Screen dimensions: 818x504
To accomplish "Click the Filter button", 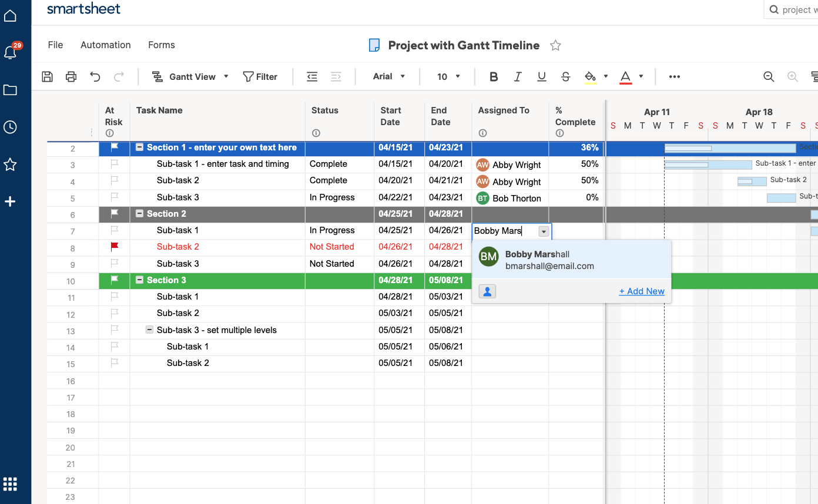I will [x=260, y=76].
